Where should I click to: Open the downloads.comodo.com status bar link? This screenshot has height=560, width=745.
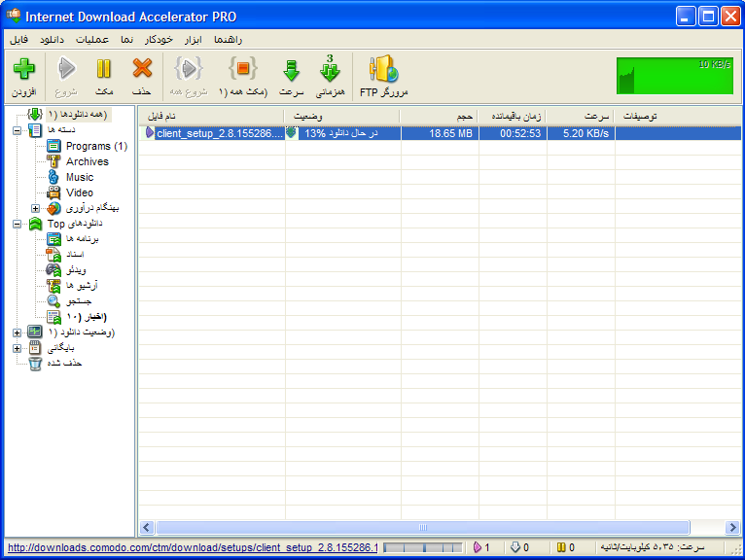point(193,547)
